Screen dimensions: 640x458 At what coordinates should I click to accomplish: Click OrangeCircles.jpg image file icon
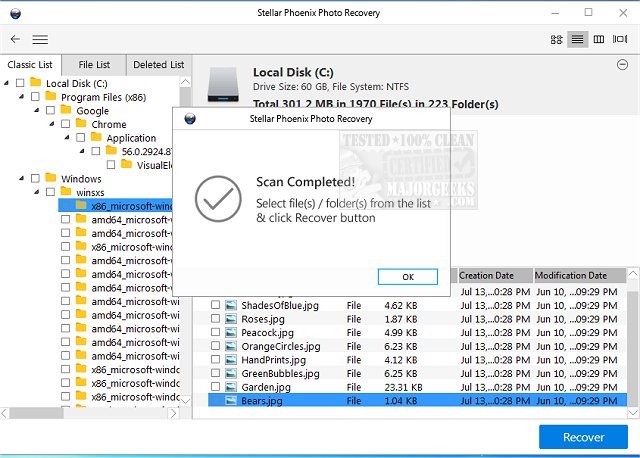(231, 346)
